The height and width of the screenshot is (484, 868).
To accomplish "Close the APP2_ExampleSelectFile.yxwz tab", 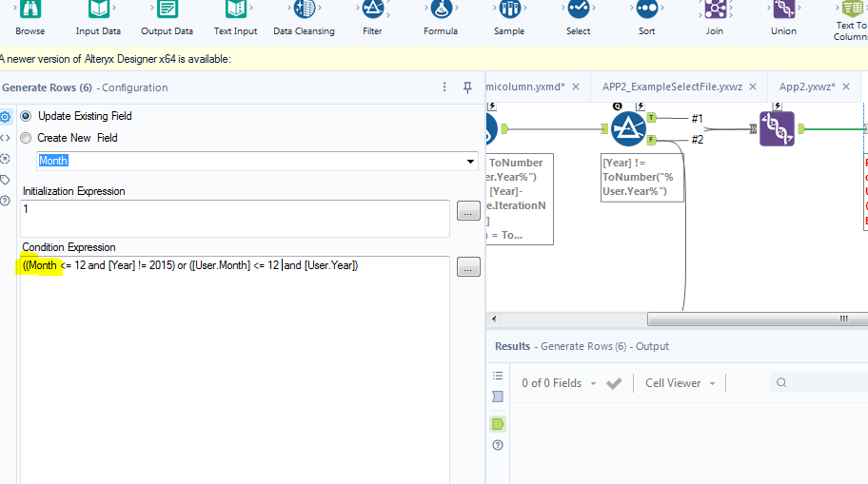I will tap(753, 87).
